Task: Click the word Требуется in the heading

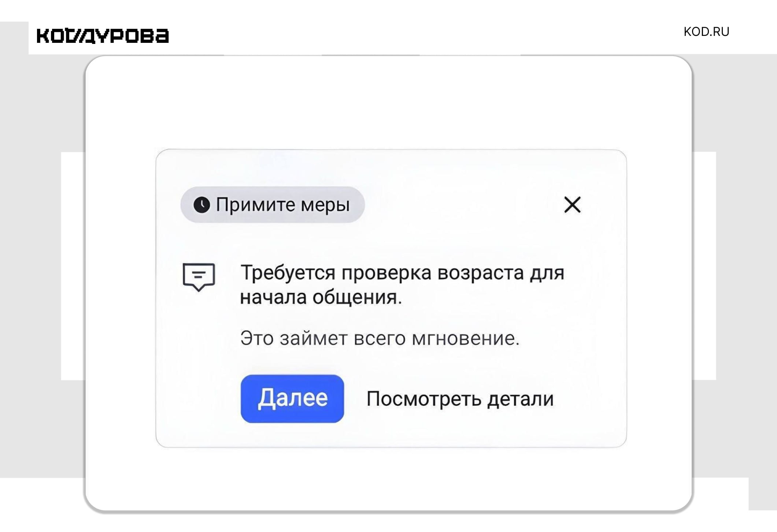Action: (288, 273)
